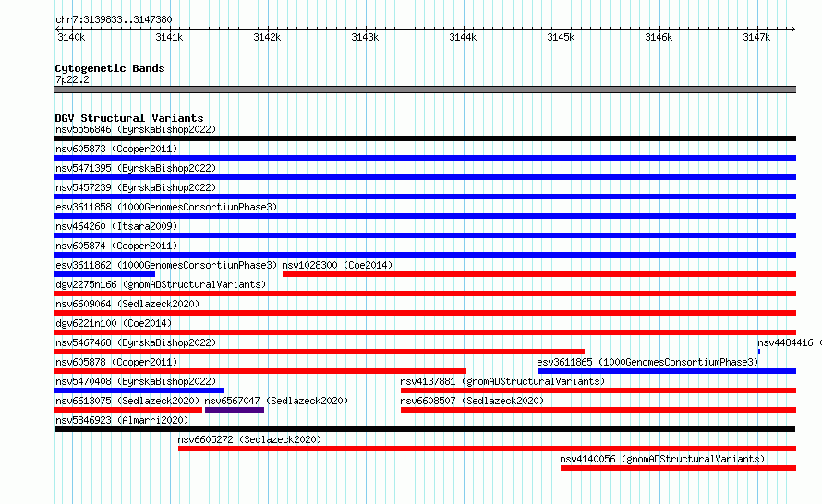This screenshot has height=504, width=822.
Task: Select nsv464260 (Itsara2009) label
Action: (116, 226)
